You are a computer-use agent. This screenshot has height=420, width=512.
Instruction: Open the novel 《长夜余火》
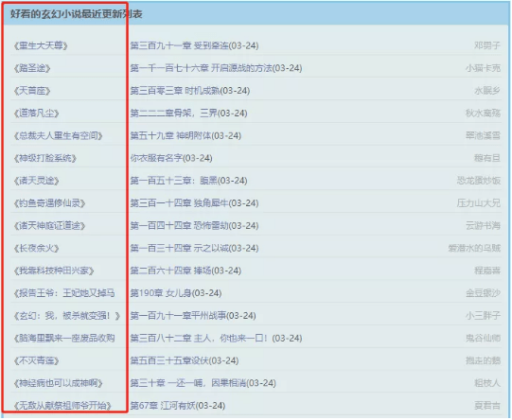tap(36, 249)
